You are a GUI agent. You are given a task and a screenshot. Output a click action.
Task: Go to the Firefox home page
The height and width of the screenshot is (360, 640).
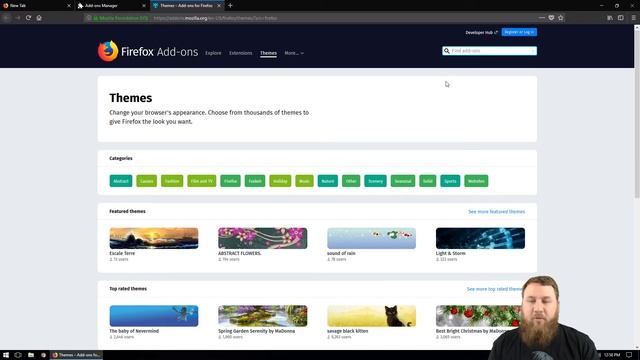point(39,18)
